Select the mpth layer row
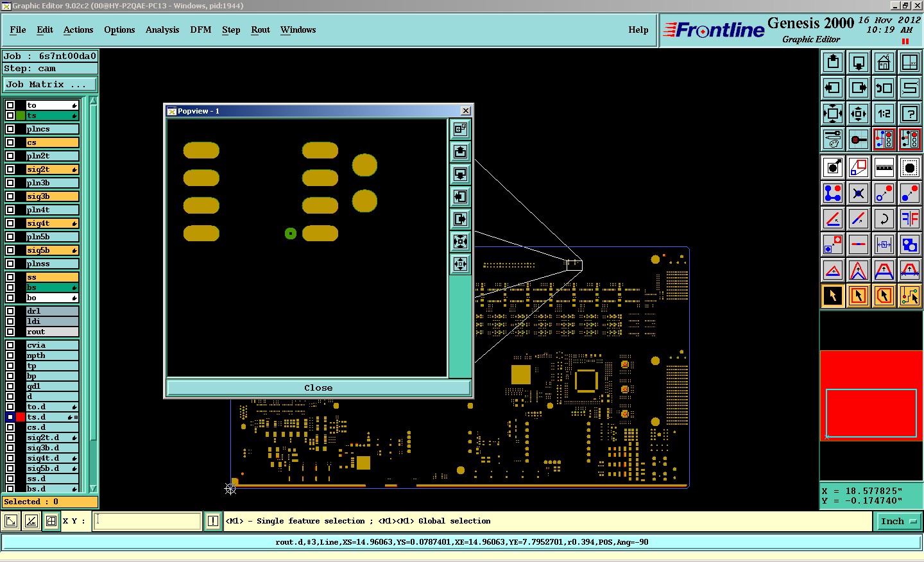This screenshot has height=562, width=924. coord(52,355)
